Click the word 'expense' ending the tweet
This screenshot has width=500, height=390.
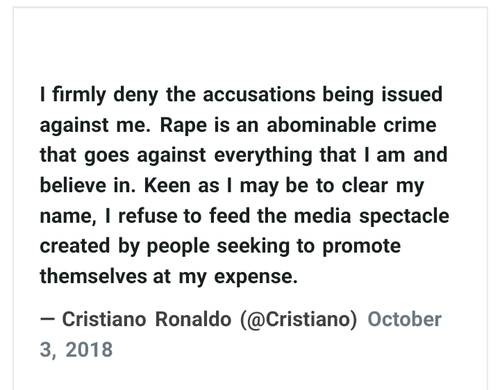click(x=253, y=278)
